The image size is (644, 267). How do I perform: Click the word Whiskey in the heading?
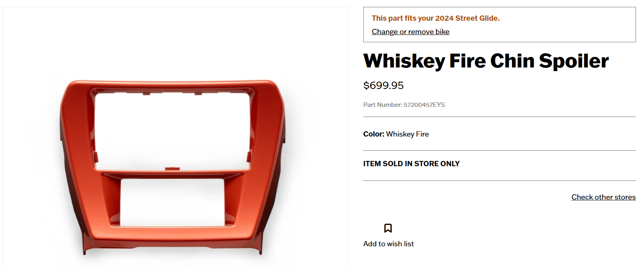[404, 61]
